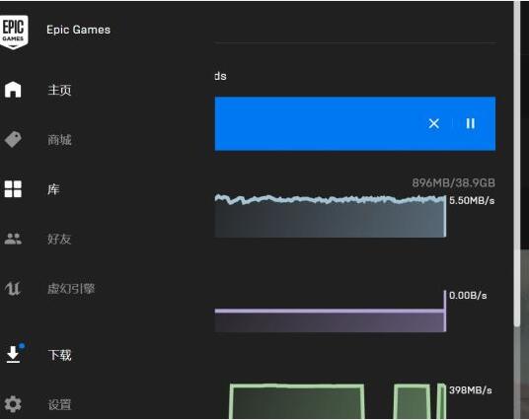Click the settings gear icon
Screen dimensions: 529x420
coord(13,404)
